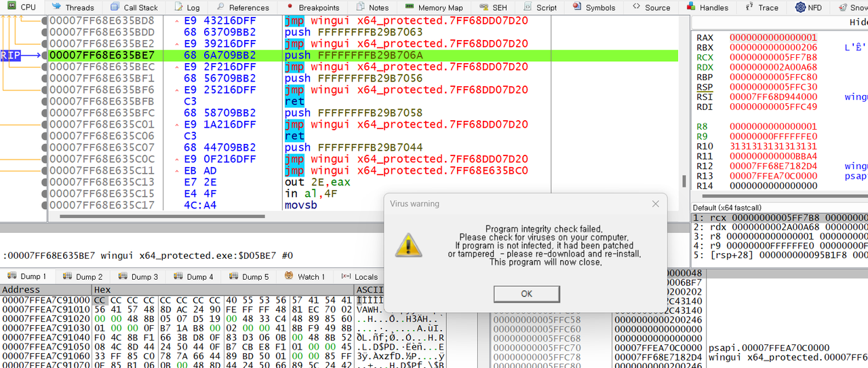Click stack entry psapi.00007FFEA70C0000
Screen dimensions: 868x368
768,348
